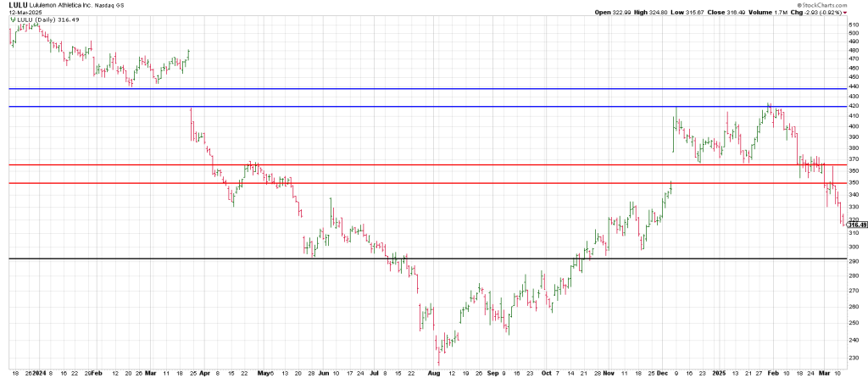Click the red down arrow beside Chg
868x378 pixels.
point(844,13)
